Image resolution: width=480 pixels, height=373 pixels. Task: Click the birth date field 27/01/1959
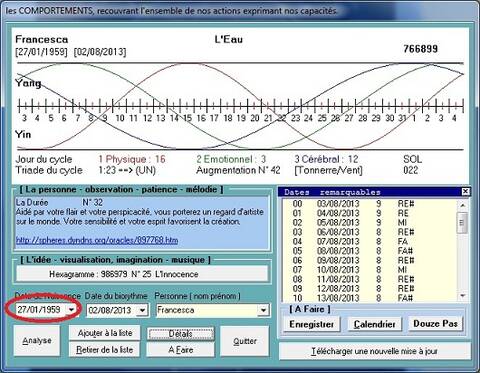click(41, 310)
